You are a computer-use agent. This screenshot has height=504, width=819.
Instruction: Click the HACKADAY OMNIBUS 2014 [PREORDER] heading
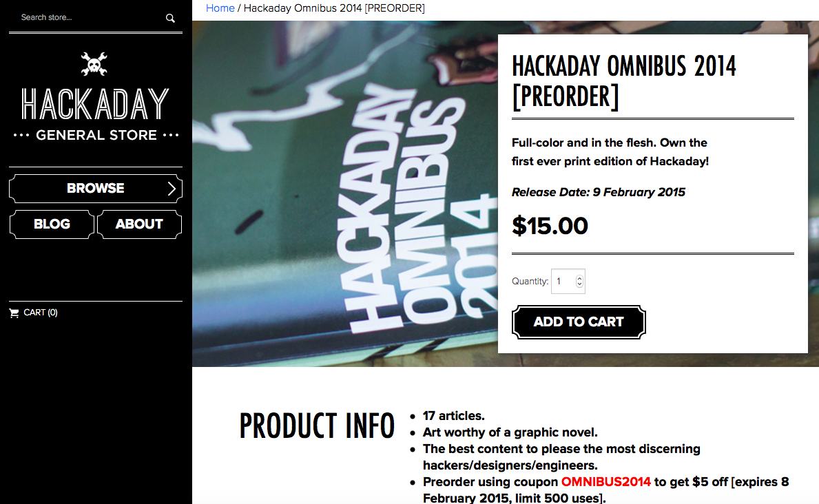pos(623,82)
